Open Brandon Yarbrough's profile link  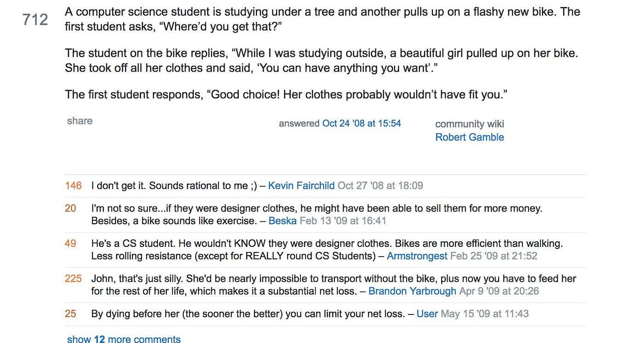(x=412, y=291)
